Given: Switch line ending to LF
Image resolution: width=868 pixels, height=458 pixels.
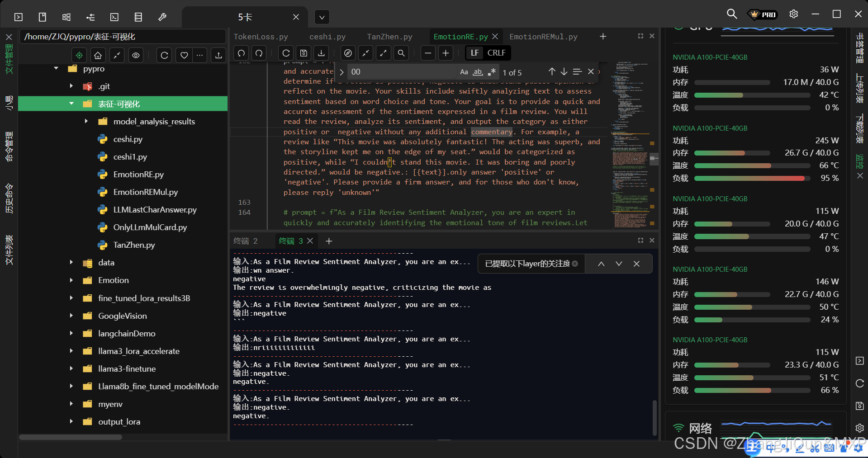Looking at the screenshot, I should click(474, 53).
